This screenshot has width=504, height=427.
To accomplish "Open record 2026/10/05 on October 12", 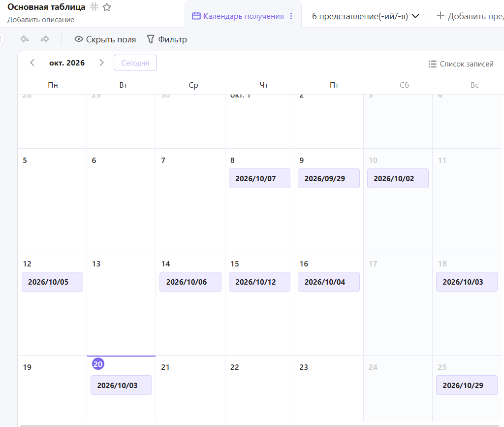I will tap(52, 282).
